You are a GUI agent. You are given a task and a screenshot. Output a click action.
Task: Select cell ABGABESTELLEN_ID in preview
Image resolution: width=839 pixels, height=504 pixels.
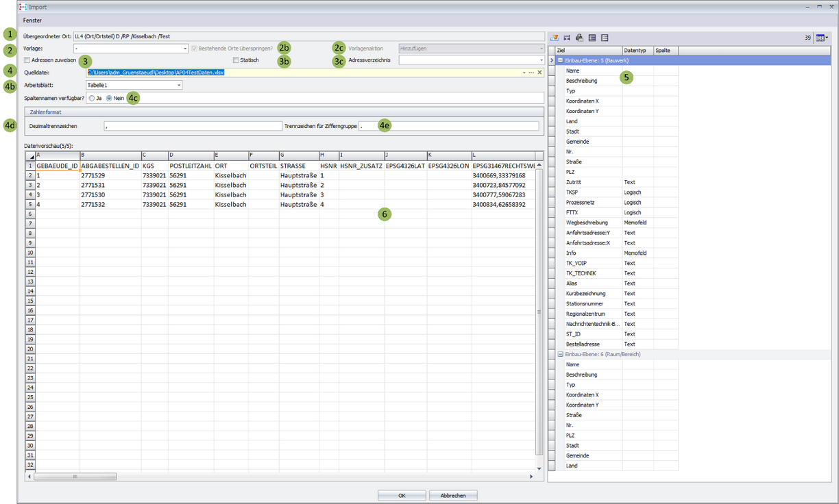pyautogui.click(x=110, y=166)
